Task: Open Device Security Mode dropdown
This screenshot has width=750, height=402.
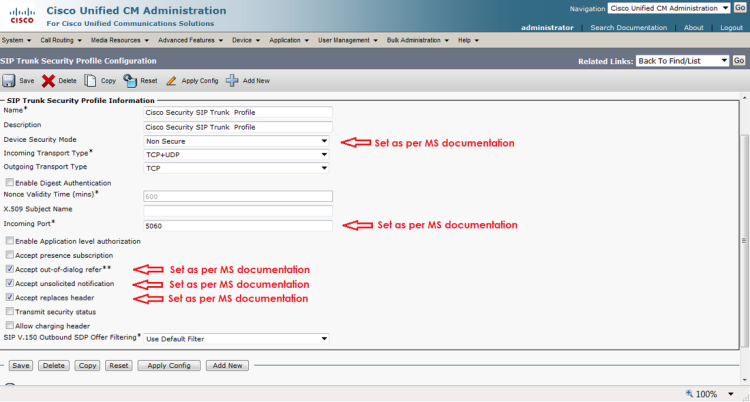Action: coord(236,141)
